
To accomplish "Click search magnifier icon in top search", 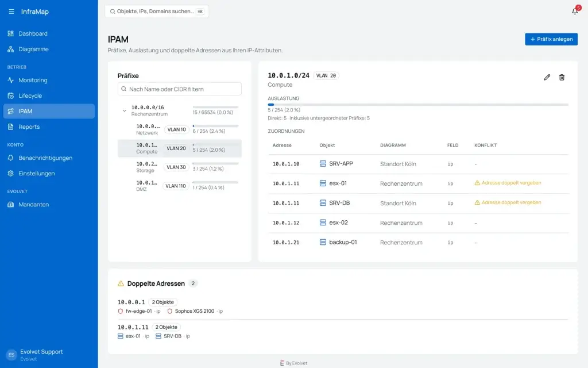I will tap(112, 11).
